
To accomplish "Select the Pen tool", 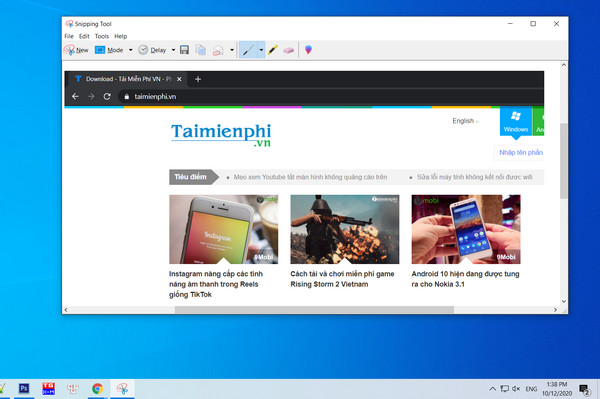I will click(248, 50).
